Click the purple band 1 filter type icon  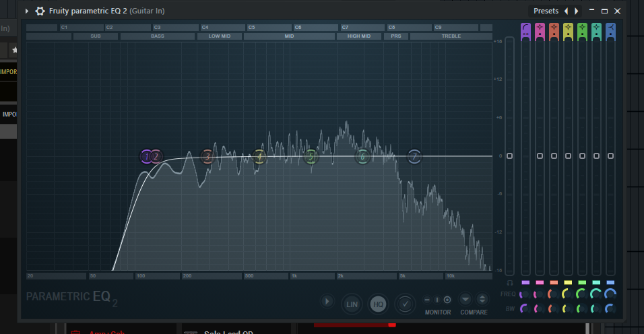point(525,30)
